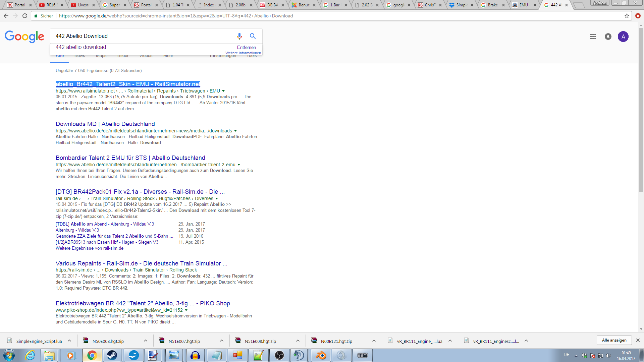Open the Downloads MD Abellio Deutschland result

(105, 124)
